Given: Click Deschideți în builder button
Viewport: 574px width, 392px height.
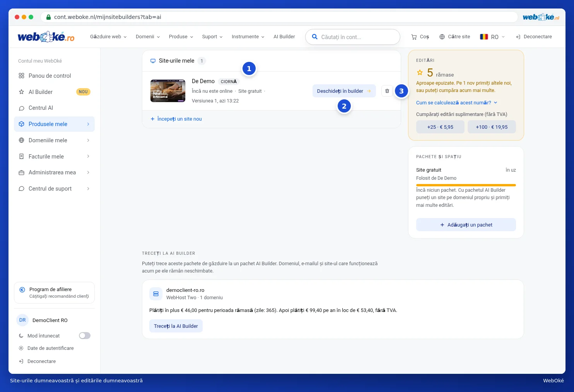Looking at the screenshot, I should point(344,91).
